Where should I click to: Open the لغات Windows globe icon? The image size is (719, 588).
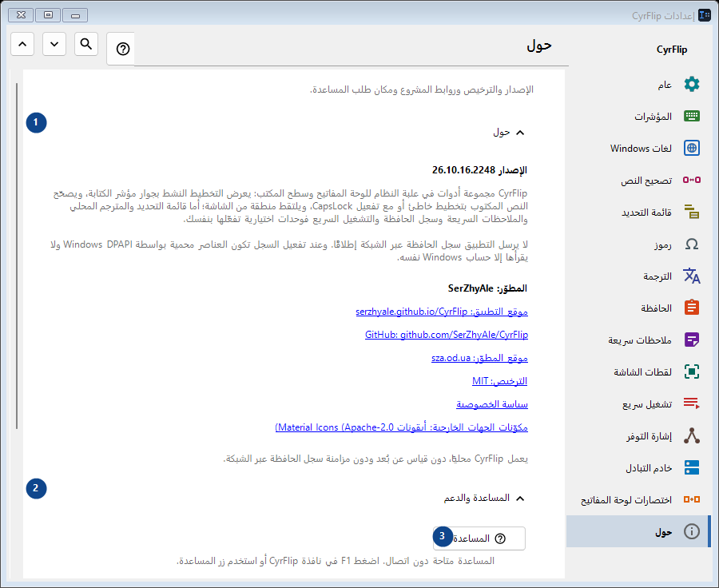(692, 148)
